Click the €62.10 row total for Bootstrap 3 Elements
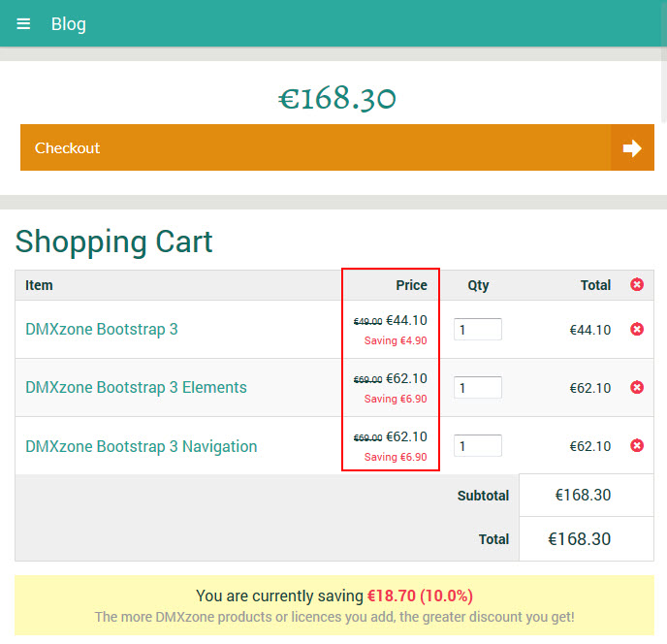Screen dimensions: 667x644 [x=590, y=388]
